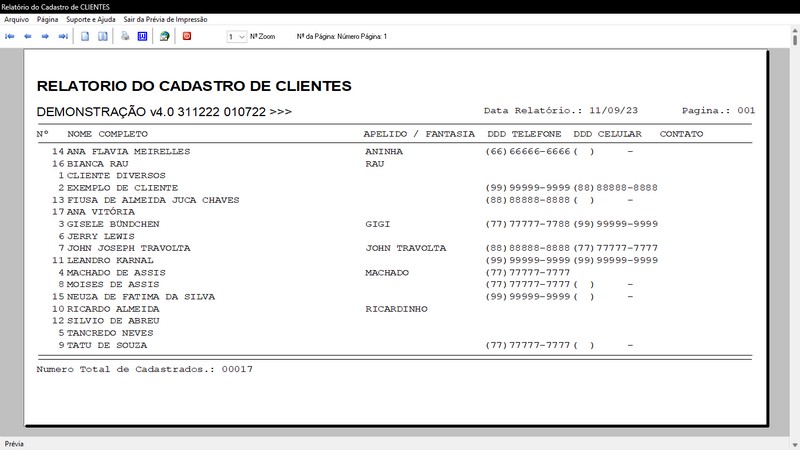The height and width of the screenshot is (450, 800).
Task: Click the Pagina.: 001 text
Action: pos(718,110)
